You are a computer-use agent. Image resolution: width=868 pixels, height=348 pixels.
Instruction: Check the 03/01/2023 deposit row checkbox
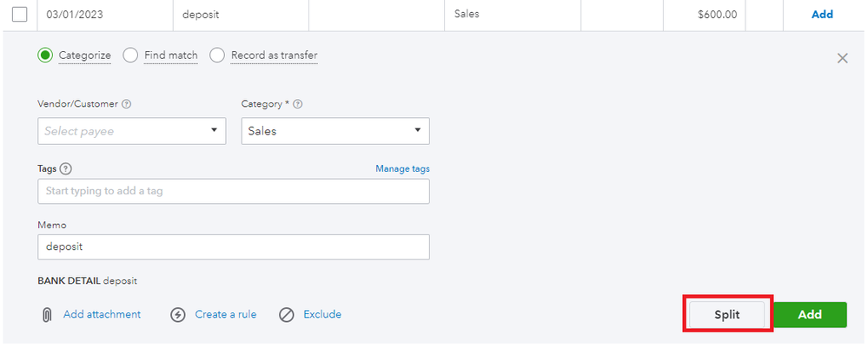19,14
